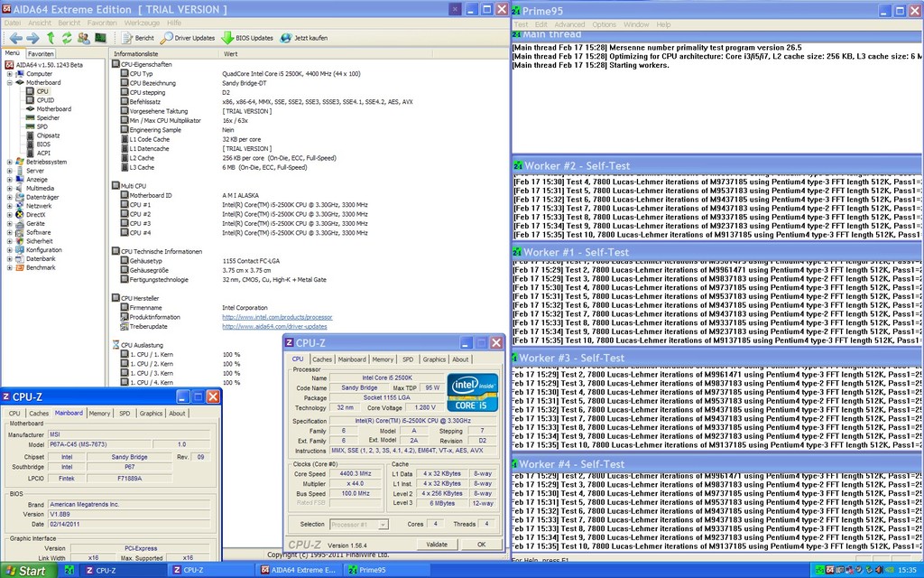Open the intel.com Produktinformation link

277,317
